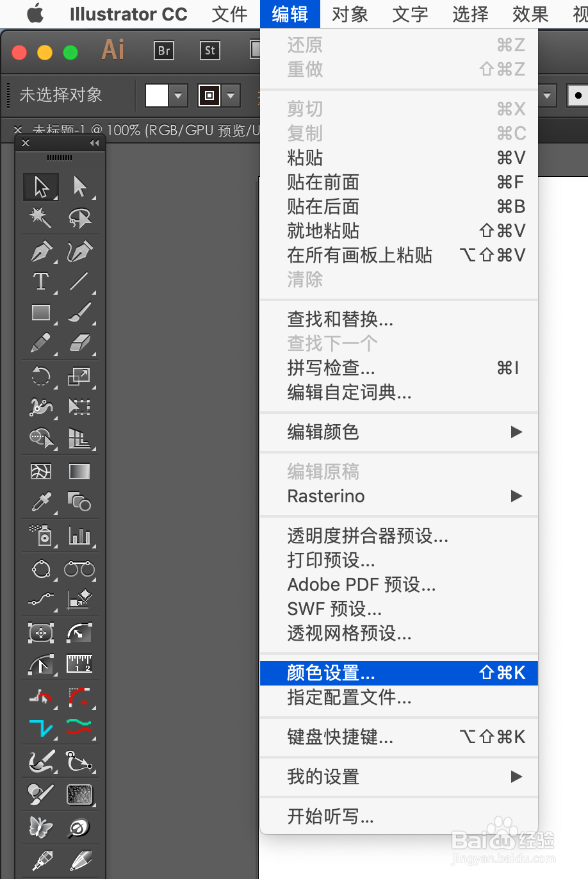Select the Rotate tool
588x879 pixels.
[41, 376]
